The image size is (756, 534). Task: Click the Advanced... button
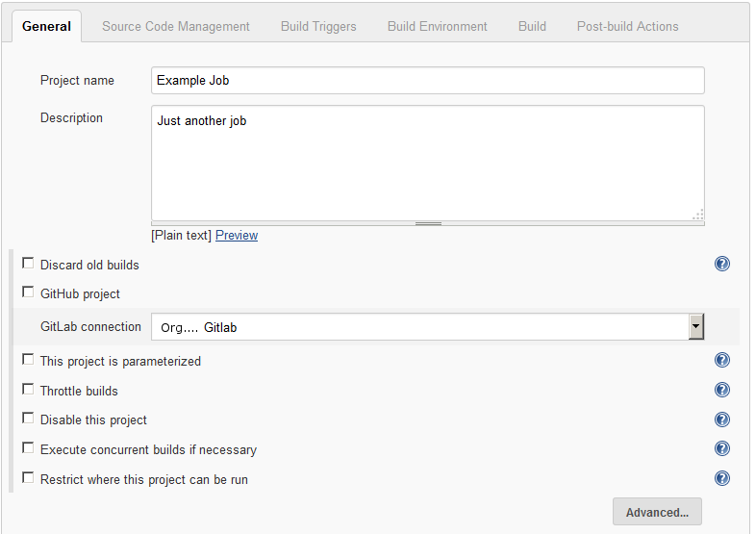coord(657,512)
